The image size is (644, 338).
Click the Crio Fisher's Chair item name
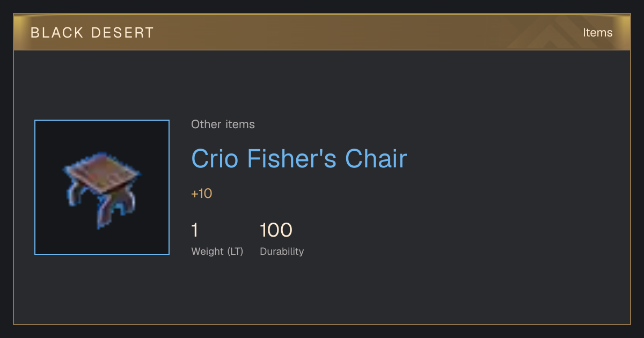(x=299, y=159)
